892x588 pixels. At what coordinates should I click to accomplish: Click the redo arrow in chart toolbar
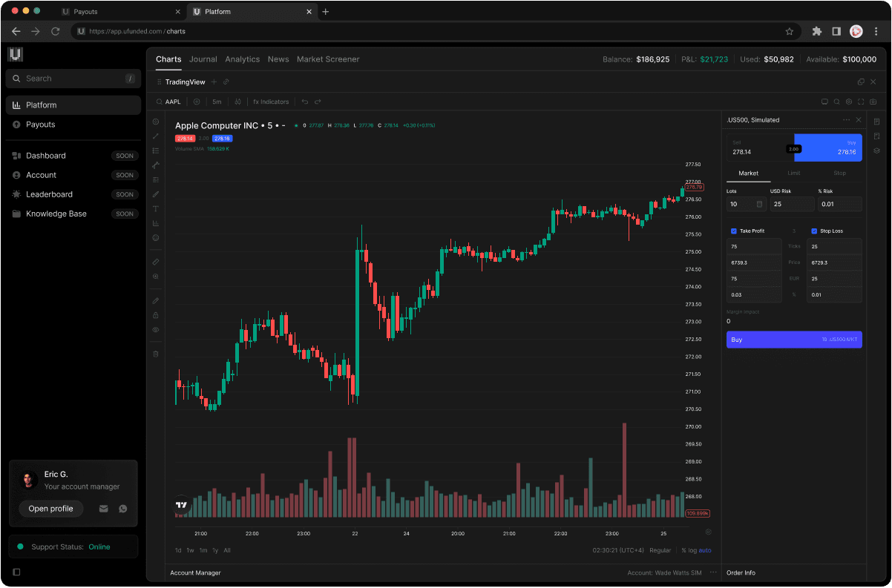click(x=318, y=102)
